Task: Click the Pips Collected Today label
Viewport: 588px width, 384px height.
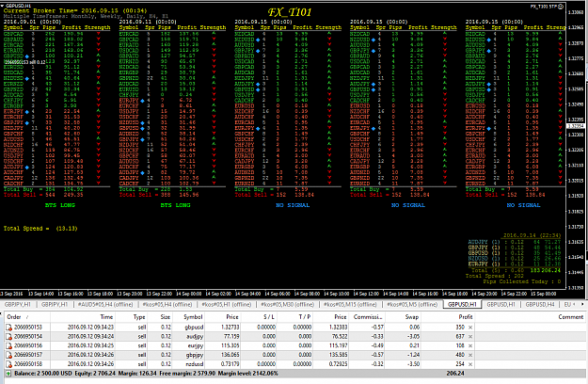Action: coord(521,281)
